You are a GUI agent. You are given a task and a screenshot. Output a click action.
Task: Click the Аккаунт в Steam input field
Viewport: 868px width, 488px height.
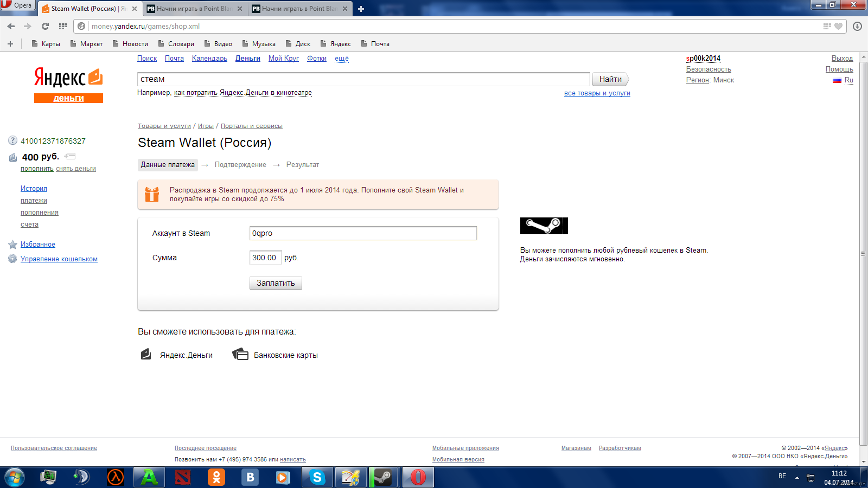click(x=363, y=233)
